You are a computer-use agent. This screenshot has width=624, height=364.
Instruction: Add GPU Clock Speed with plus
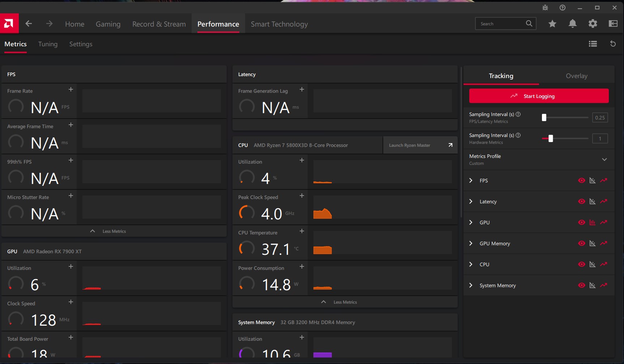click(71, 302)
